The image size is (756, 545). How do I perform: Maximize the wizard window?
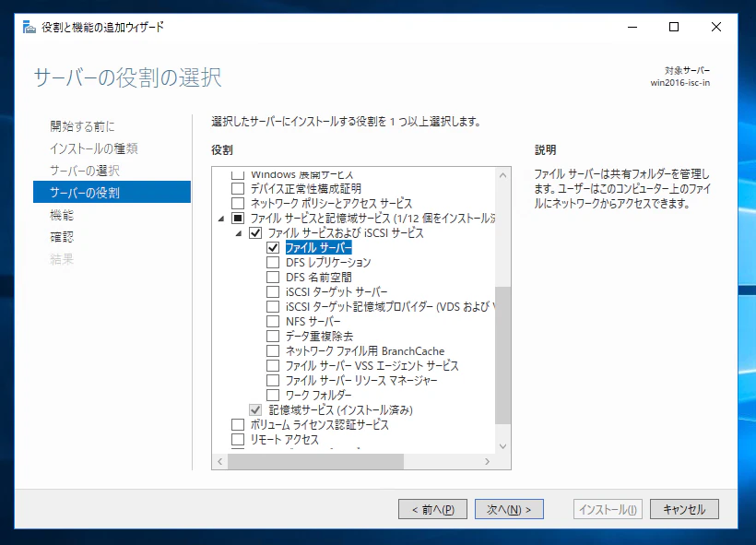point(674,27)
